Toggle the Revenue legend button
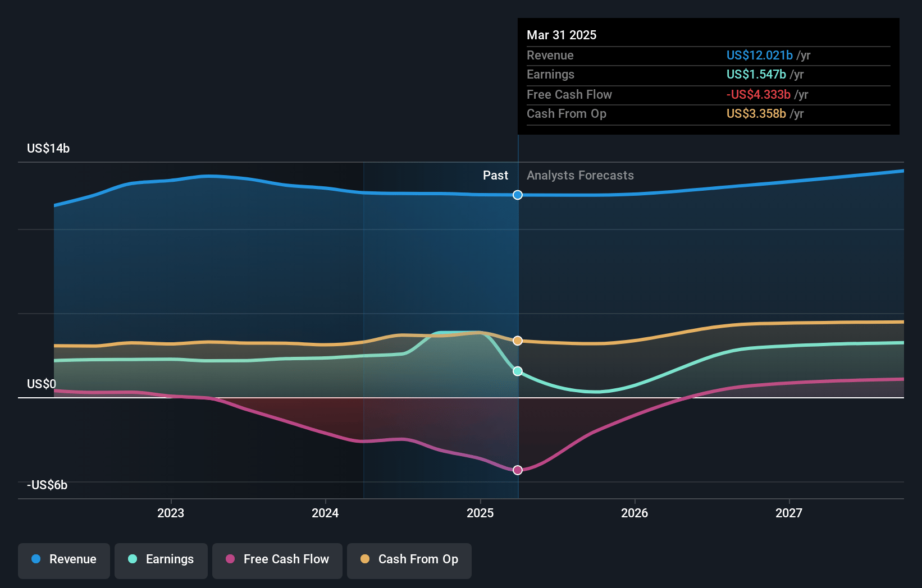This screenshot has width=922, height=588. (x=64, y=560)
